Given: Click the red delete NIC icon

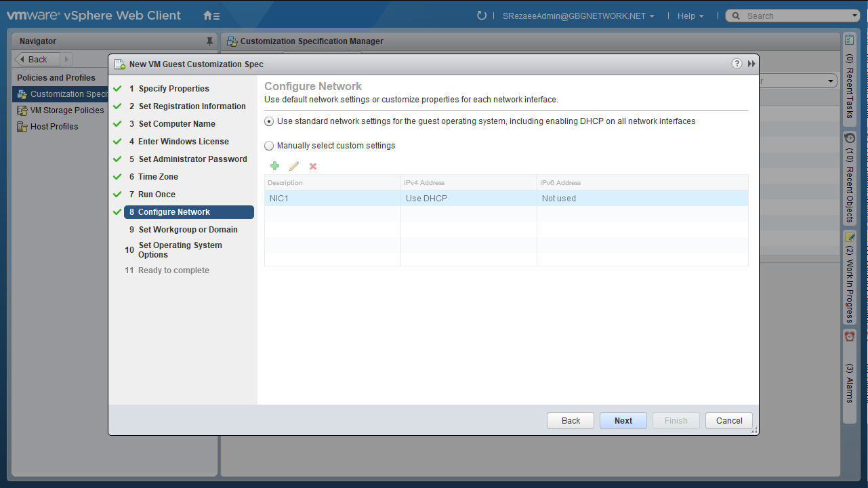Looking at the screenshot, I should click(x=313, y=166).
